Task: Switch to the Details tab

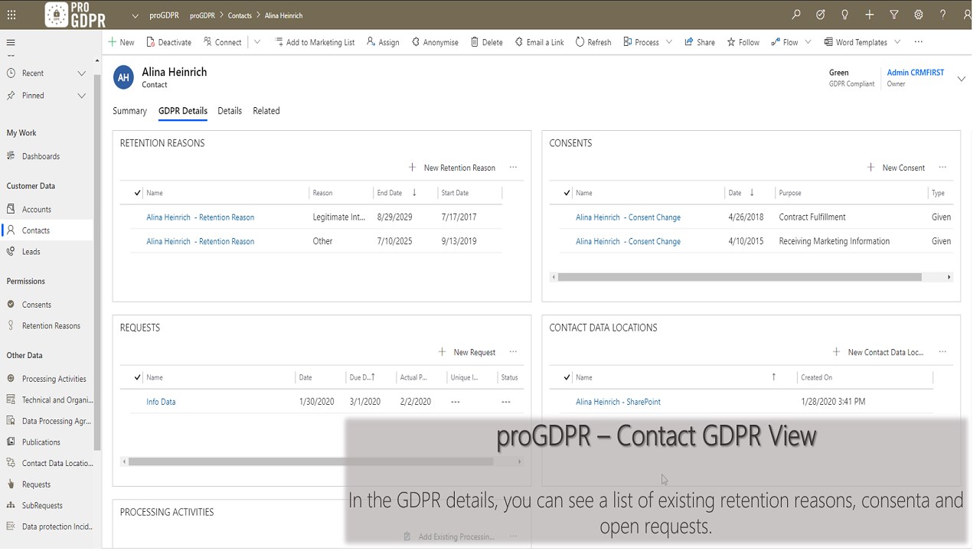Action: [230, 111]
